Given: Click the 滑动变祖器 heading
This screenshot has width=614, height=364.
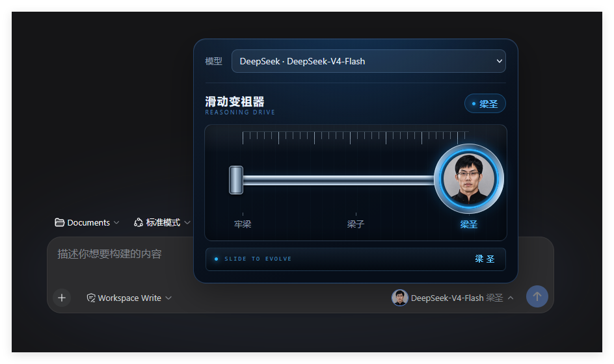Looking at the screenshot, I should pyautogui.click(x=235, y=102).
